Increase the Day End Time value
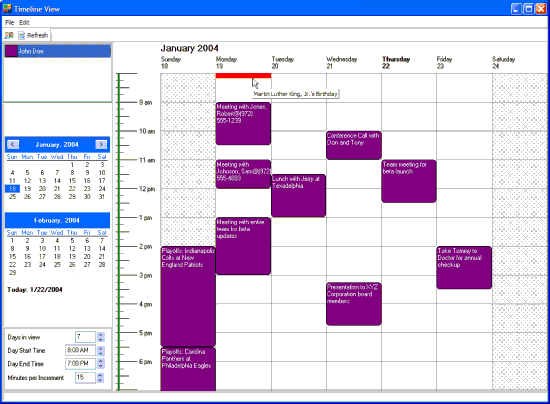This screenshot has width=550, height=404. click(101, 361)
